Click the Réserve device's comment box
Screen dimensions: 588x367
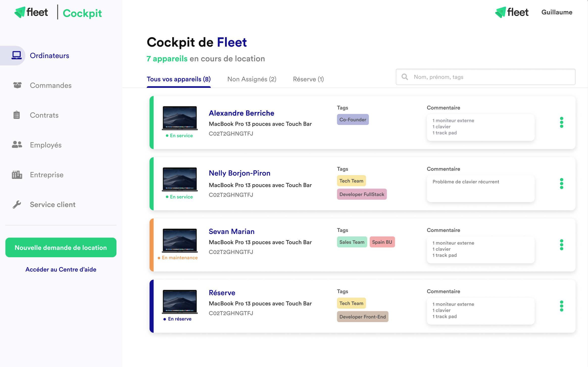(x=480, y=311)
